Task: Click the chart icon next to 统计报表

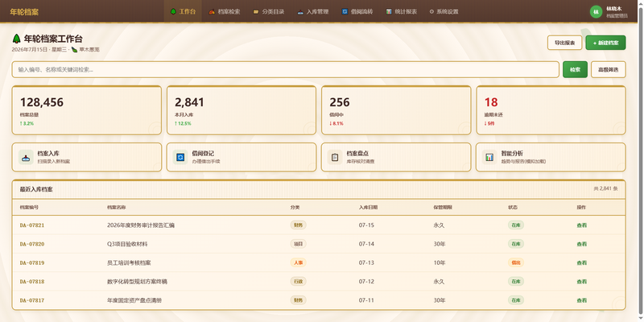Action: tap(389, 11)
